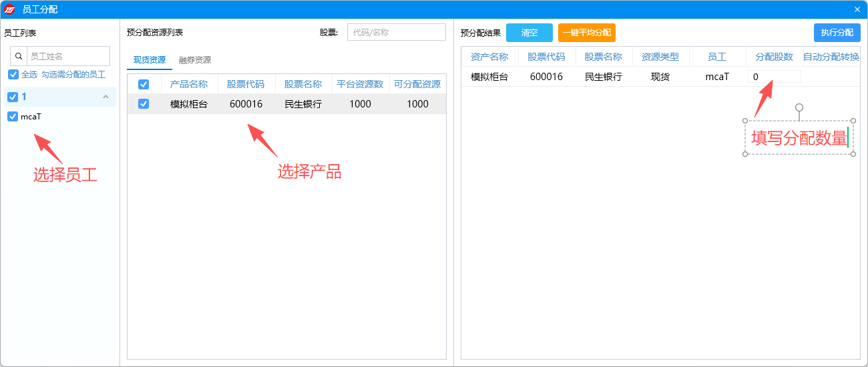This screenshot has width=868, height=367.
Task: Click the 自动分配转换 column header
Action: click(x=831, y=57)
